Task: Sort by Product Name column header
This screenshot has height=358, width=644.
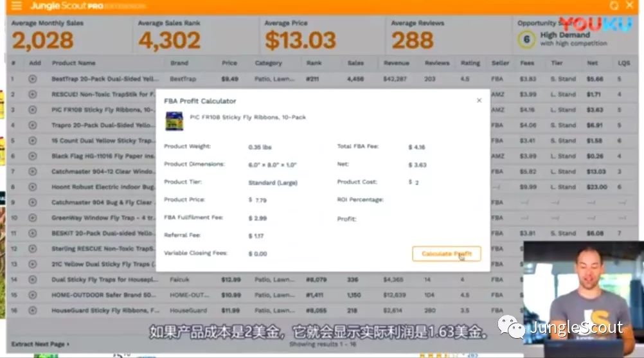Action: click(73, 63)
